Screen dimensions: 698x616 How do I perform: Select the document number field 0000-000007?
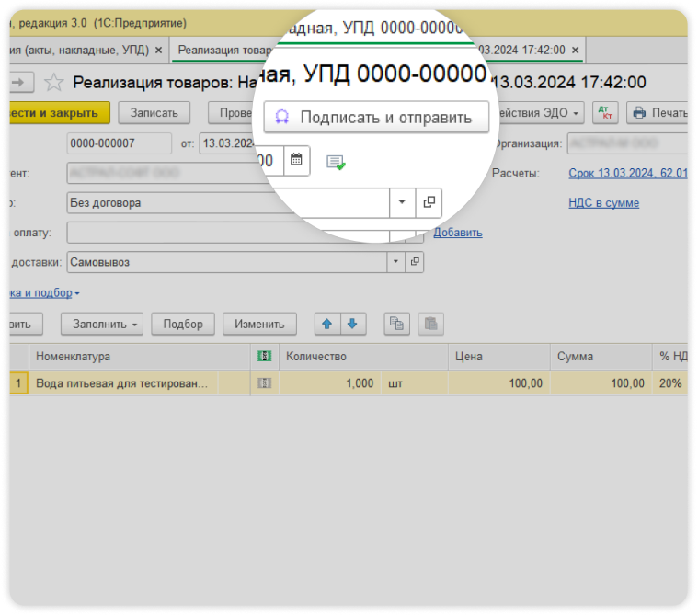click(119, 143)
